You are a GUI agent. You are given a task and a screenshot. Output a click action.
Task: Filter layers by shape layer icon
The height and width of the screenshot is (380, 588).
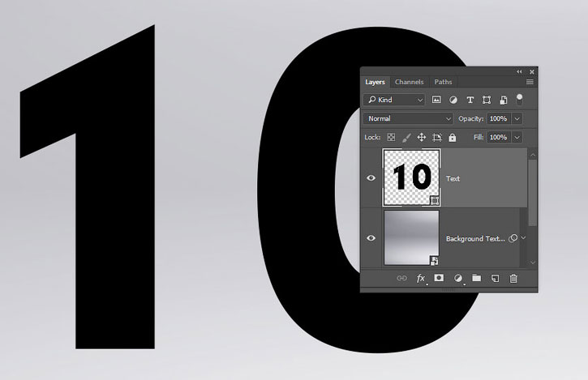(x=487, y=100)
